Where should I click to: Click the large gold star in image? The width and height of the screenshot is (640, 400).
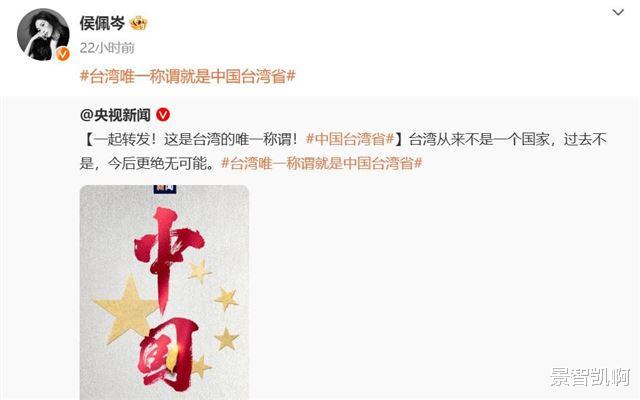tap(125, 309)
